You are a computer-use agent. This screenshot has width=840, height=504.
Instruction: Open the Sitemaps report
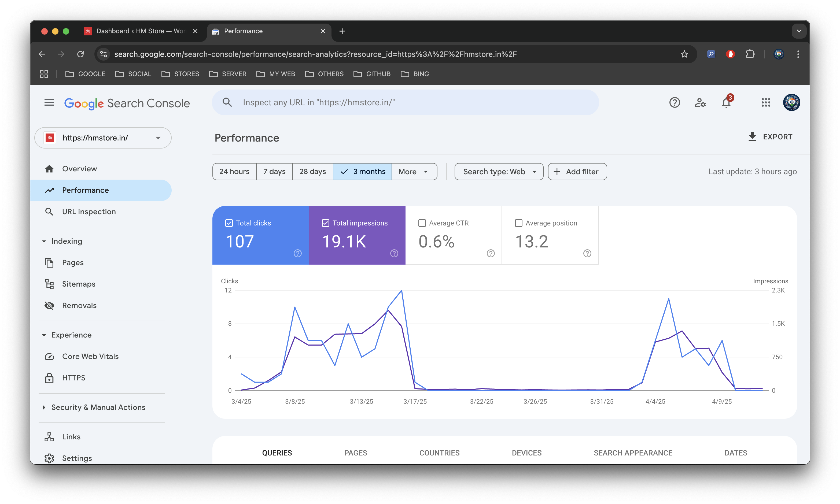(101, 284)
